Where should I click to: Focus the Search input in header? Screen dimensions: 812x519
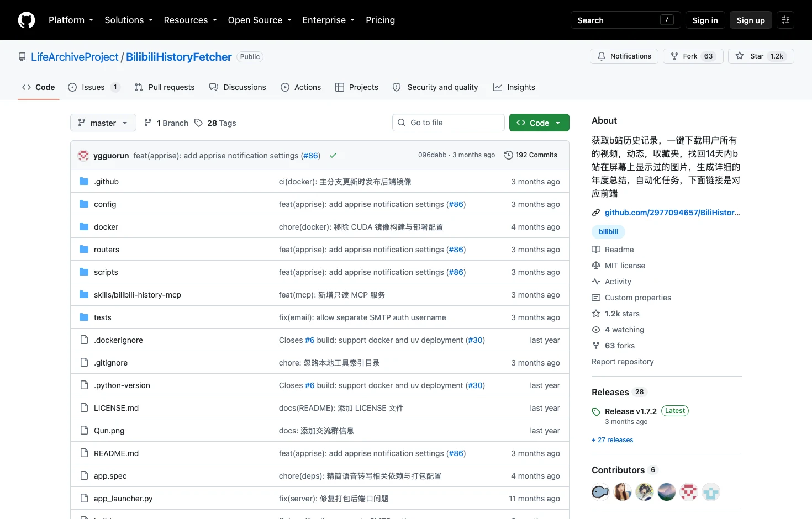tap(625, 20)
